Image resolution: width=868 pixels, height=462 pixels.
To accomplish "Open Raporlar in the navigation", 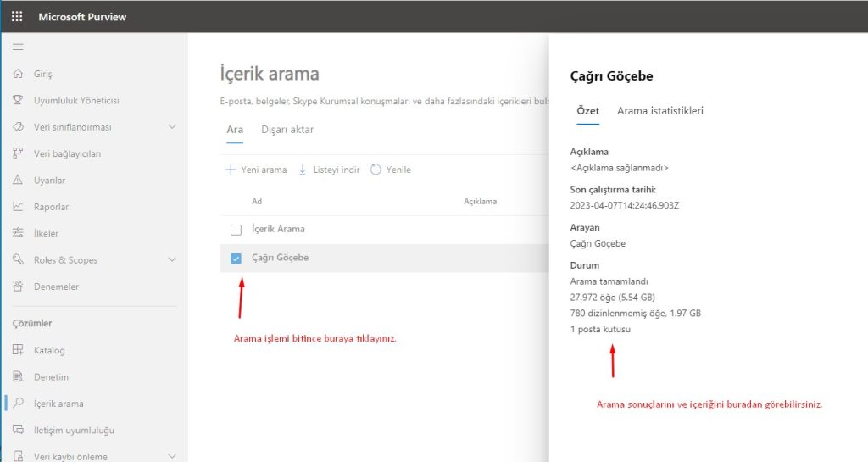I will (51, 207).
